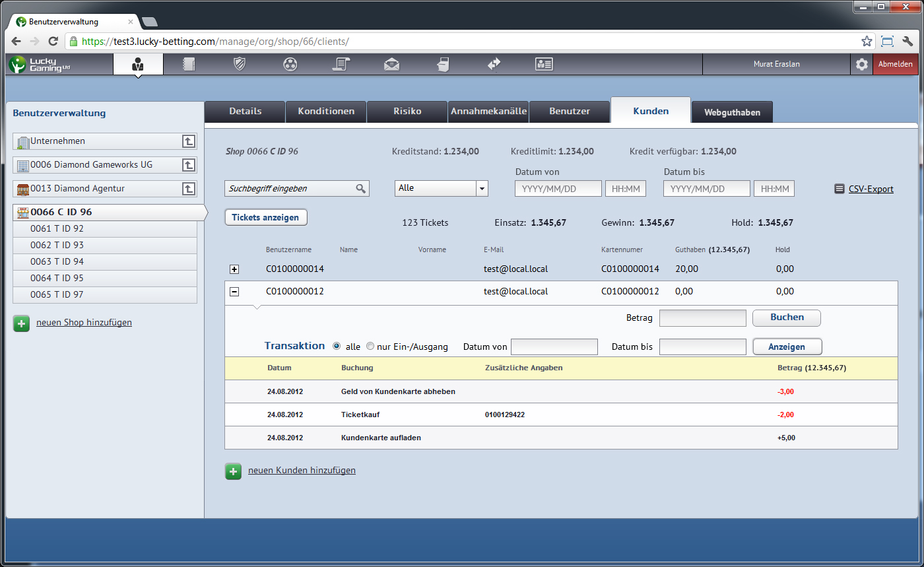Open the ID card icon in navigation
Screen dimensions: 924x567
[544, 64]
